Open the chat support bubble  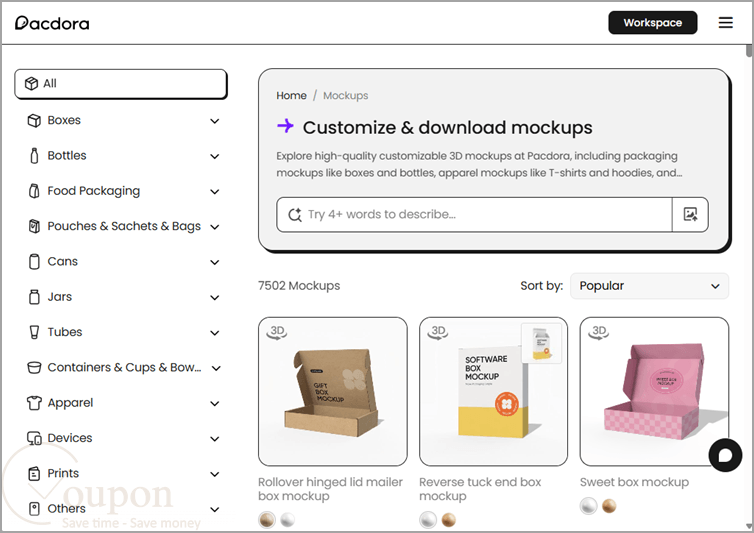coord(725,455)
